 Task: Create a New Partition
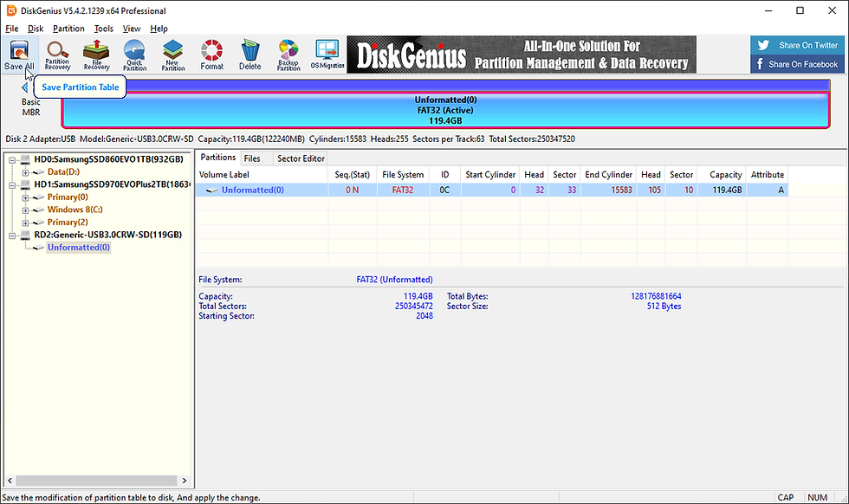(172, 55)
